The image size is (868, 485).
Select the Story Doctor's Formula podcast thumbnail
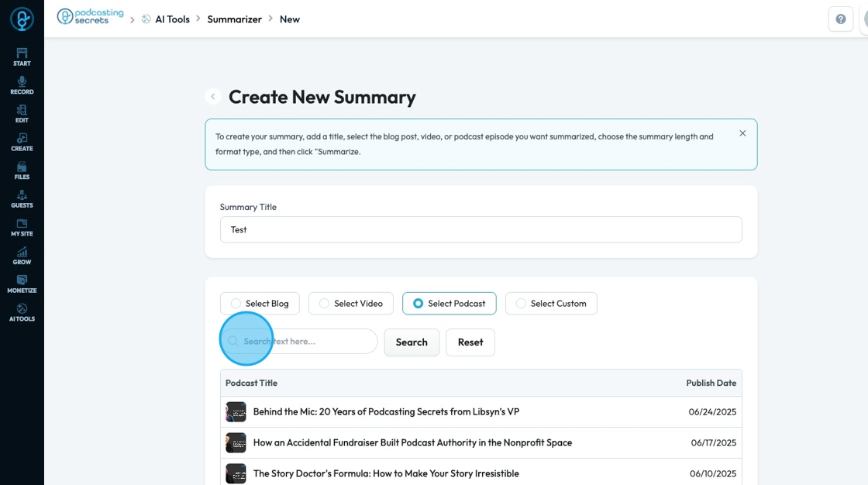pos(236,473)
